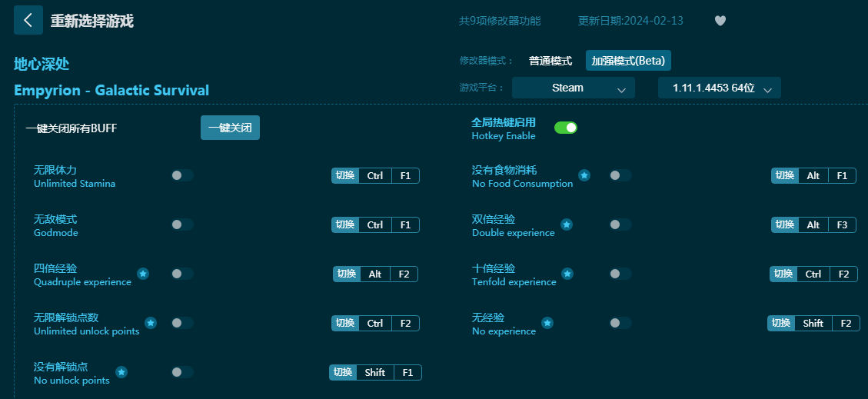The height and width of the screenshot is (399, 868).
Task: Click the back arrow icon
Action: click(28, 21)
